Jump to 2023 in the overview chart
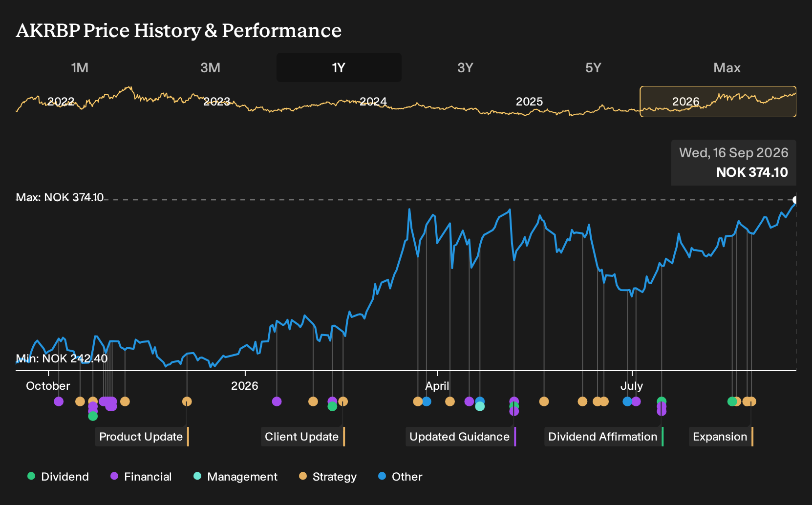 216,102
